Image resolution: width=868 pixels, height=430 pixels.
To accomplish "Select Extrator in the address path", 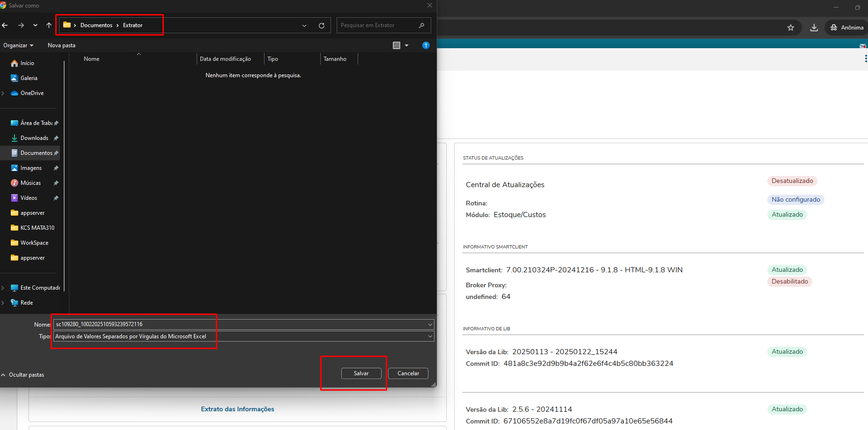I will click(x=132, y=25).
